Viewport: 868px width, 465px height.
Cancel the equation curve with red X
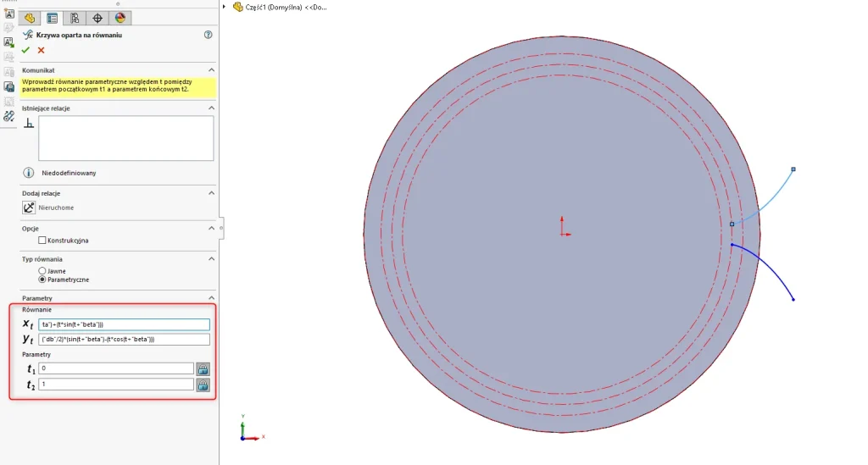pos(41,50)
